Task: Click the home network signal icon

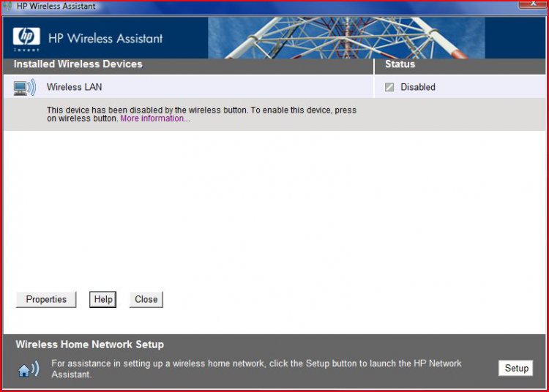Action: click(x=29, y=369)
